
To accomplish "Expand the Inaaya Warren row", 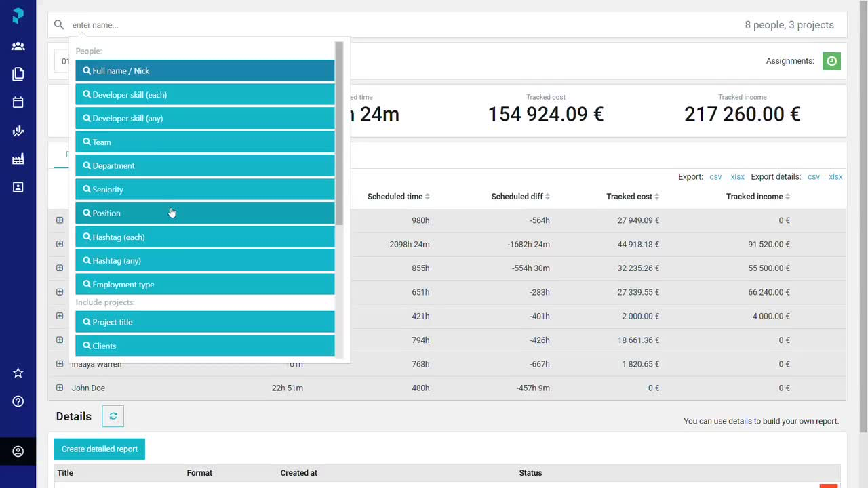I will (x=60, y=364).
